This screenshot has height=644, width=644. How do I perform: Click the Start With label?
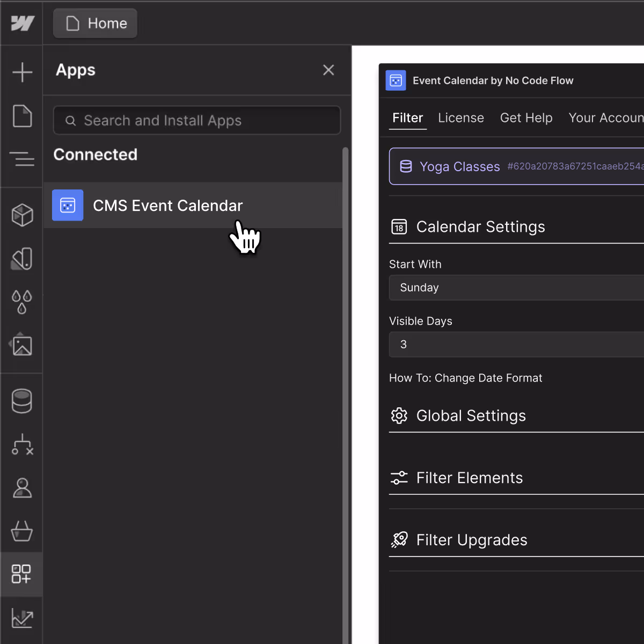pyautogui.click(x=415, y=264)
